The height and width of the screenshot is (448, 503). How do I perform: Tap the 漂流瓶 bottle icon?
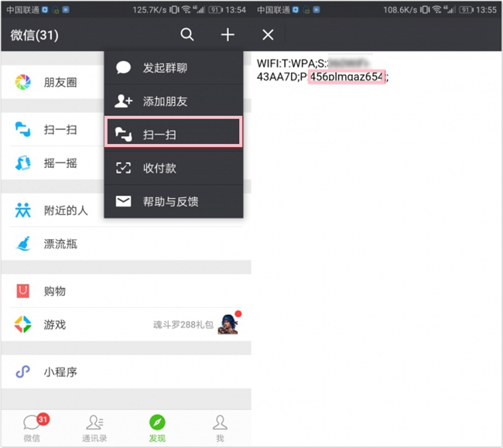coord(23,244)
